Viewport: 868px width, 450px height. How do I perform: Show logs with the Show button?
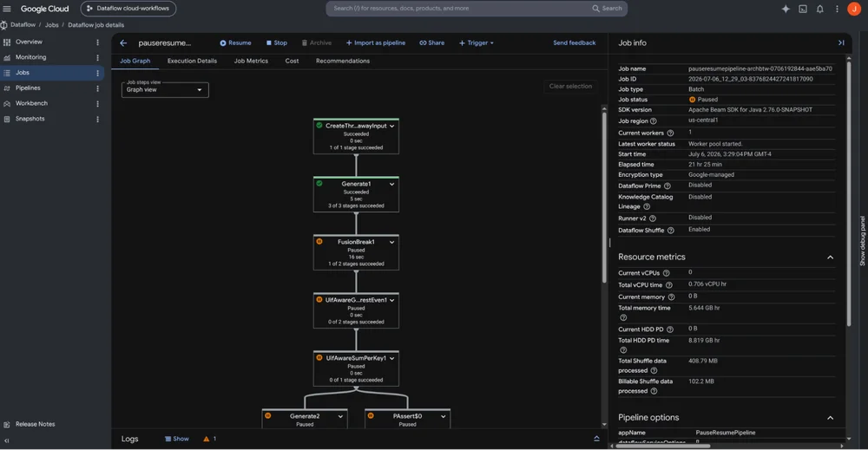pyautogui.click(x=176, y=439)
